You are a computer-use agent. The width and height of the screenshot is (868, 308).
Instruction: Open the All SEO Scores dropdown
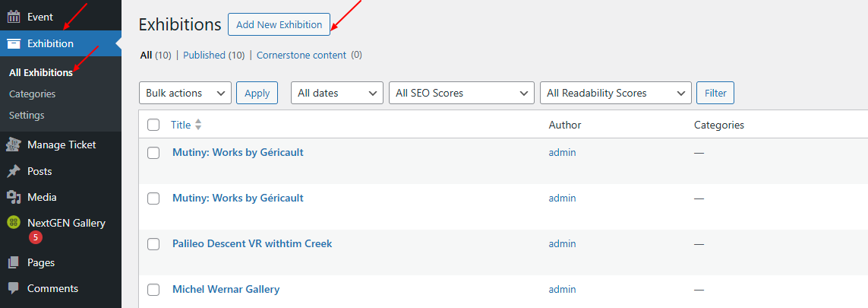tap(462, 93)
